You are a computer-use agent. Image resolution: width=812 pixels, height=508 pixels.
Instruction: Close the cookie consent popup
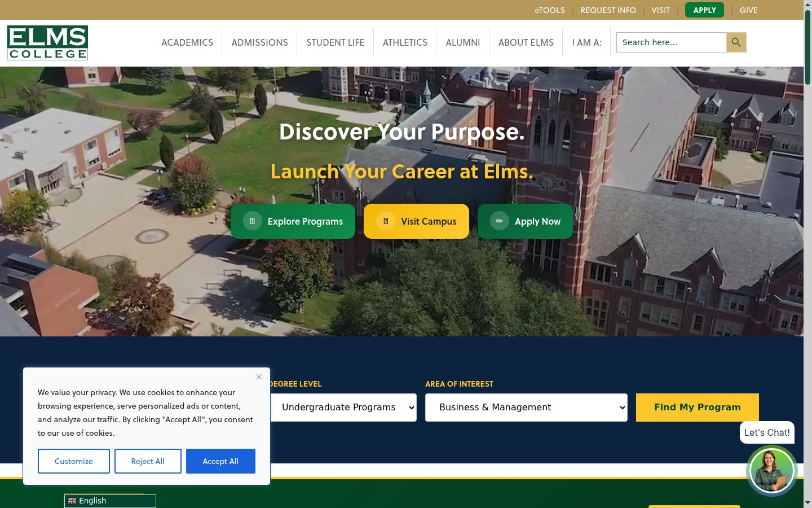coord(259,376)
